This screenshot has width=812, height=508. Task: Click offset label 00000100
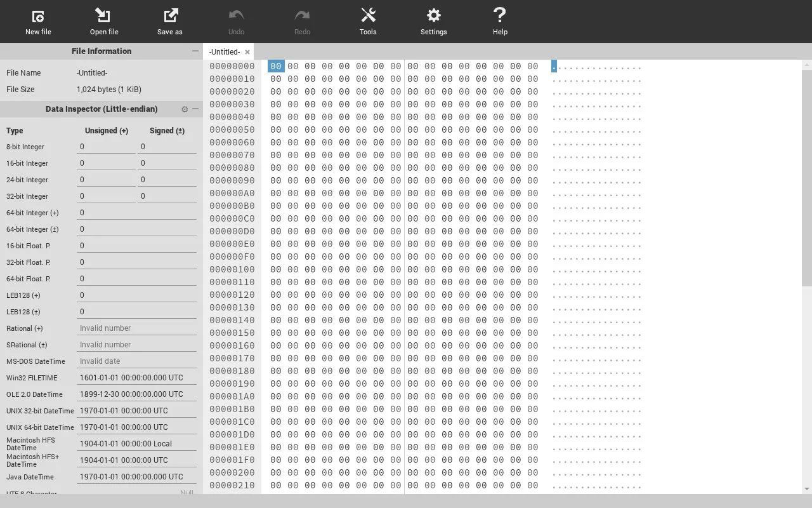pos(232,269)
